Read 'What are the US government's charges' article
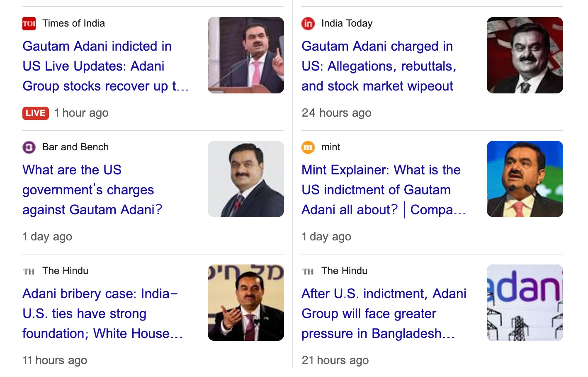 (x=92, y=190)
